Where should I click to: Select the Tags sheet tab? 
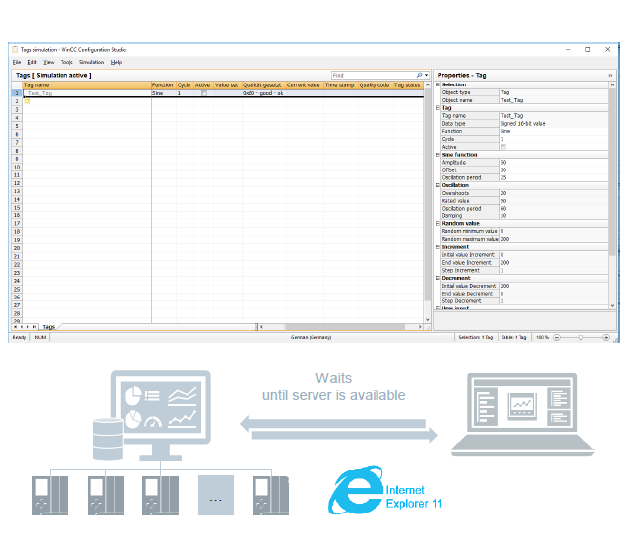click(47, 327)
